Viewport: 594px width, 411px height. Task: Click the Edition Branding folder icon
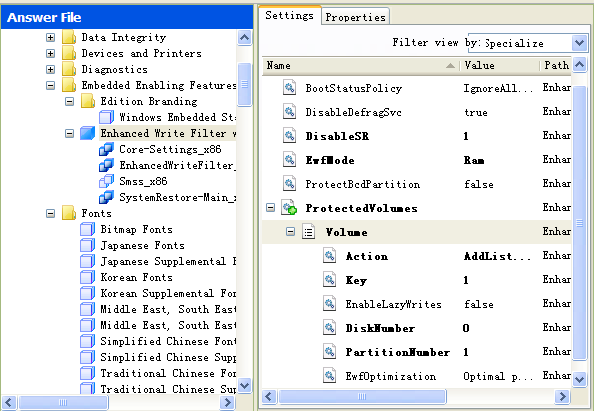88,101
